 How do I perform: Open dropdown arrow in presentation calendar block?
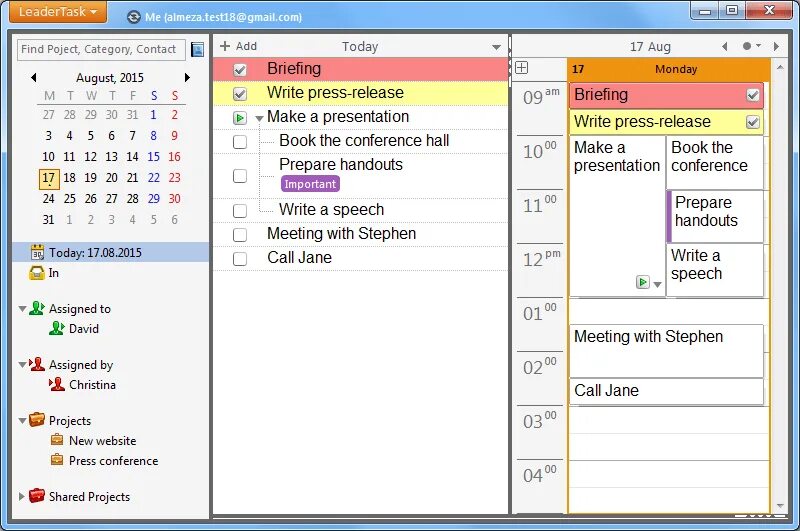point(658,285)
